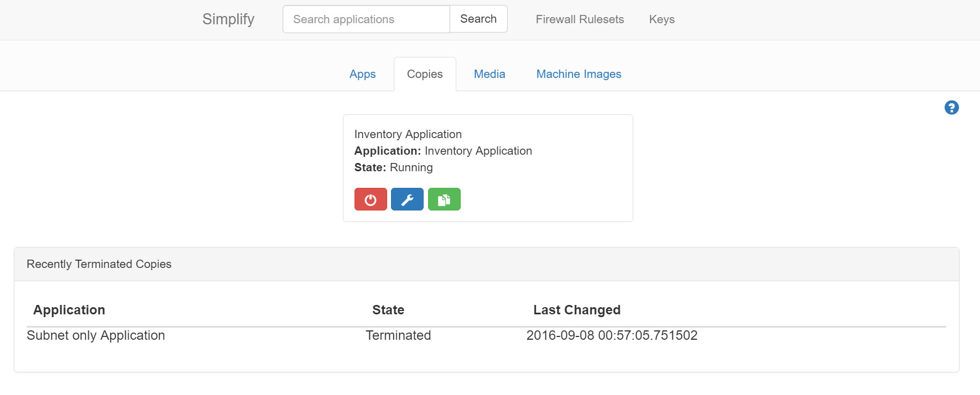Click the Last Changed column header
980x395 pixels.
click(x=577, y=310)
